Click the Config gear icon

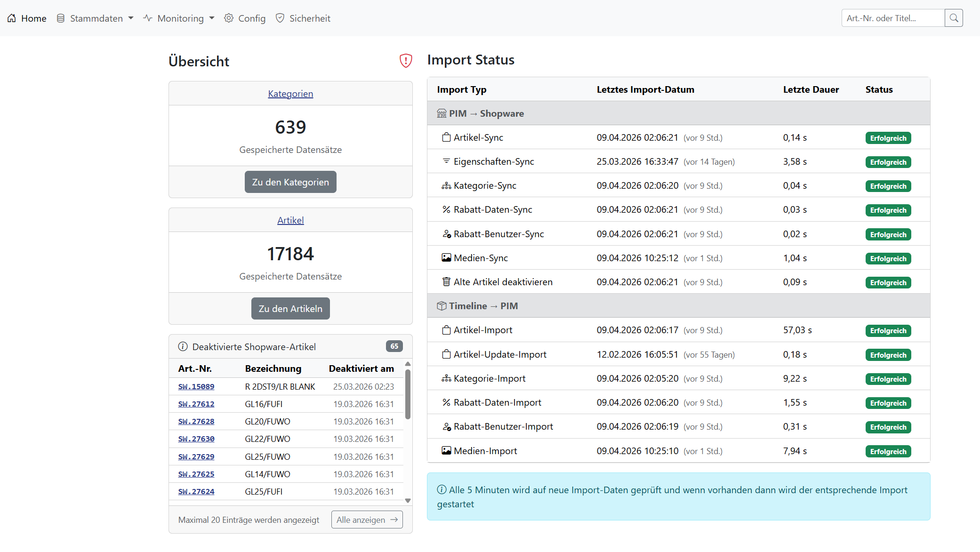point(229,18)
